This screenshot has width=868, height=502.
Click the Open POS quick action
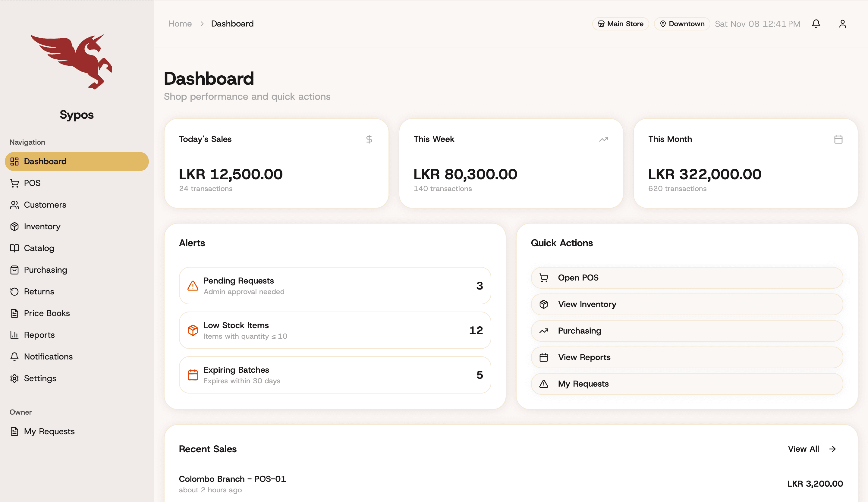687,278
